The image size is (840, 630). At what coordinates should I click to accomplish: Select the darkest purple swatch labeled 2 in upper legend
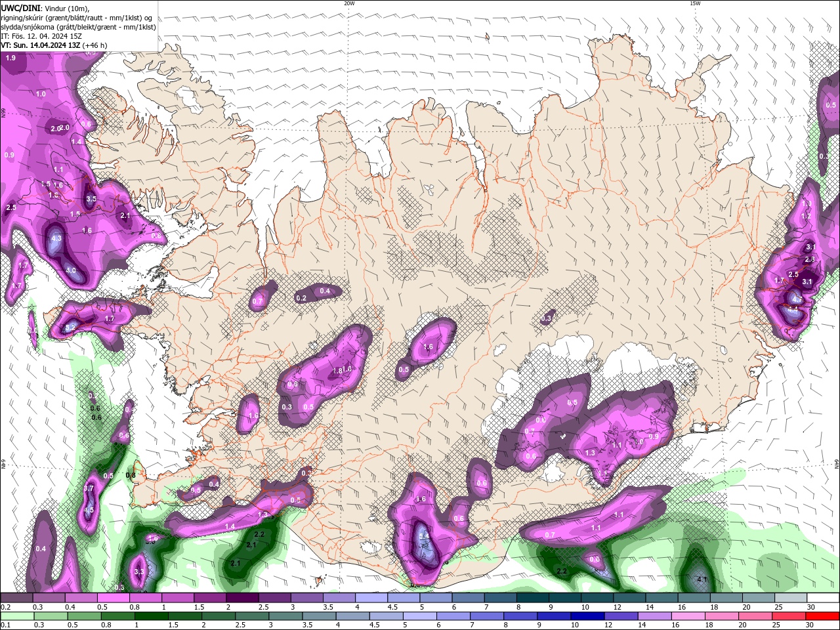(241, 598)
